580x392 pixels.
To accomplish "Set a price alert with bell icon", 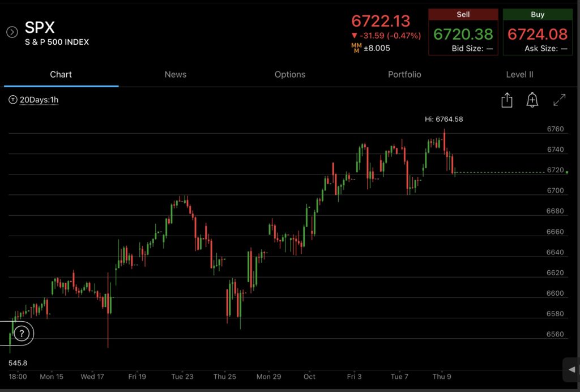I will 532,100.
